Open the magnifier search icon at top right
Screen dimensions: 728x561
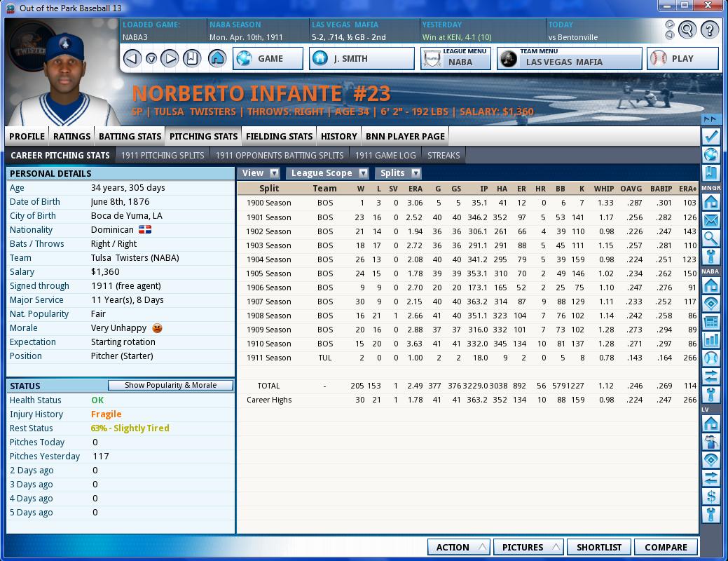click(687, 29)
